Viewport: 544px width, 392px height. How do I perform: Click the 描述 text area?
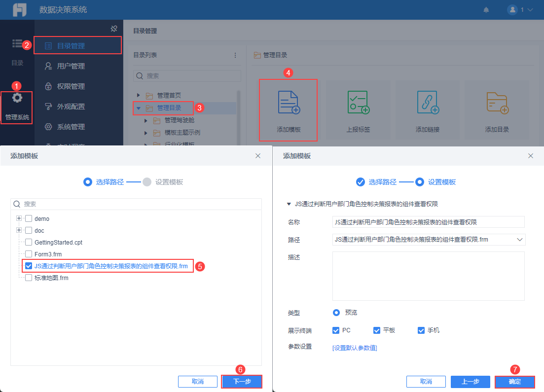click(x=429, y=276)
